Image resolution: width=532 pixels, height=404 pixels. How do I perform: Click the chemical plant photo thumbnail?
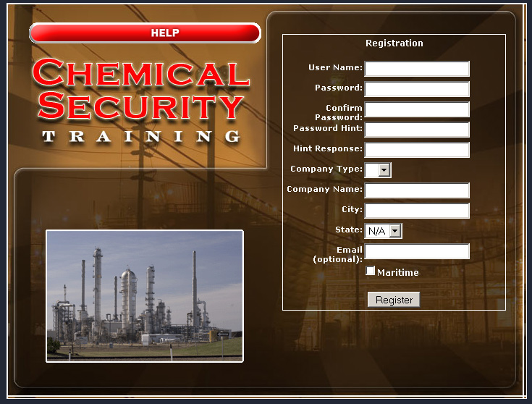coord(145,296)
